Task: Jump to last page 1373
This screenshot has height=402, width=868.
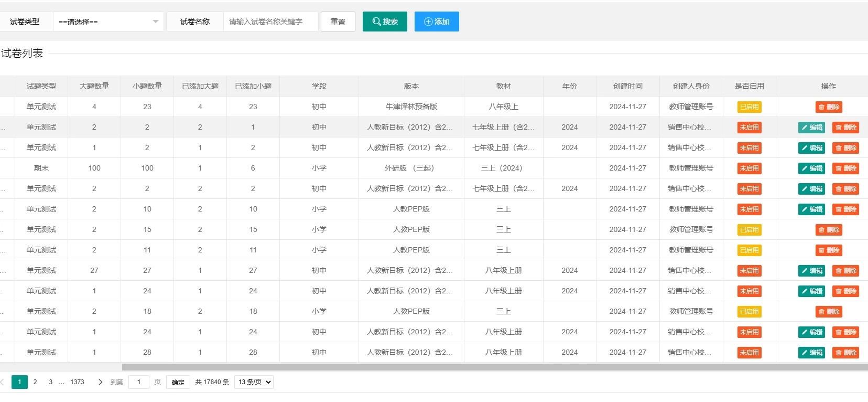Action: click(77, 382)
